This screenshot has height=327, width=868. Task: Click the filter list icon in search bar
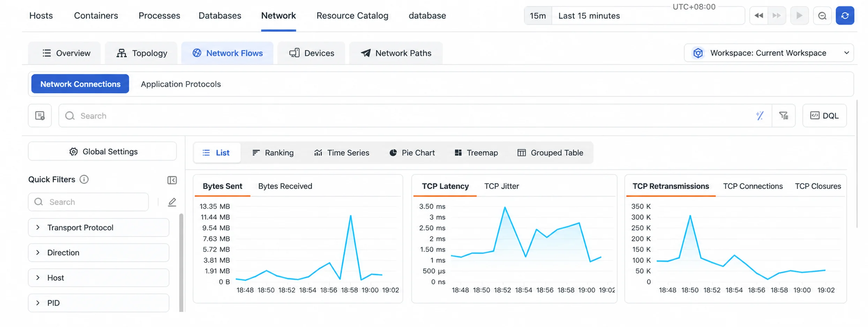(x=784, y=116)
